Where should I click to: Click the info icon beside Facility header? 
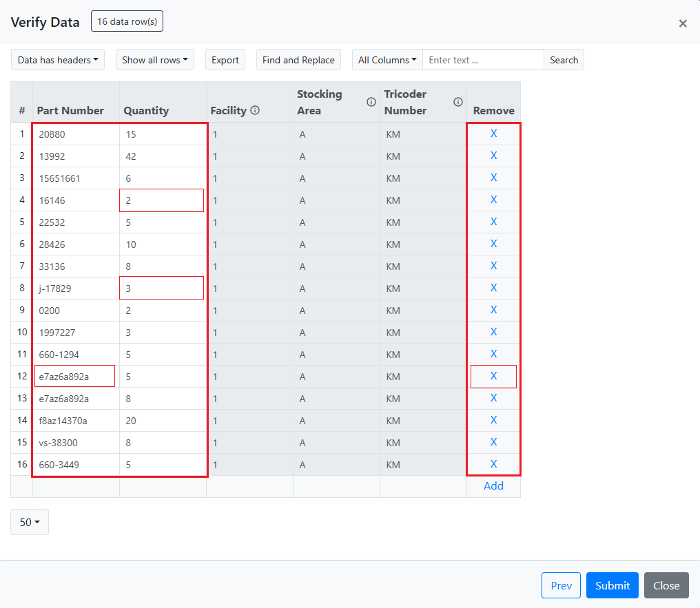click(x=255, y=110)
